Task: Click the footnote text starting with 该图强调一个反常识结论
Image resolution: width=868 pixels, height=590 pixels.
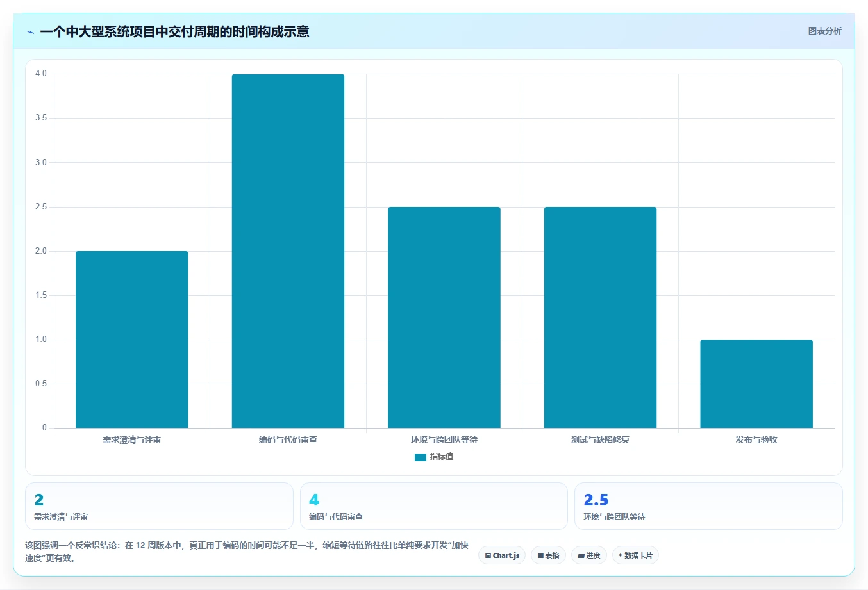Action: 247,552
